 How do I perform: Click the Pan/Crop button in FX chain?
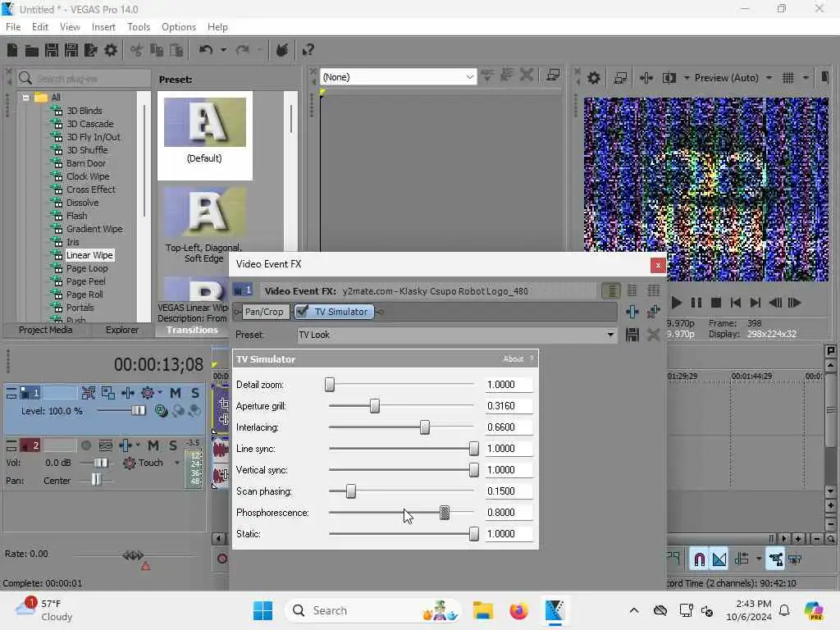264,312
